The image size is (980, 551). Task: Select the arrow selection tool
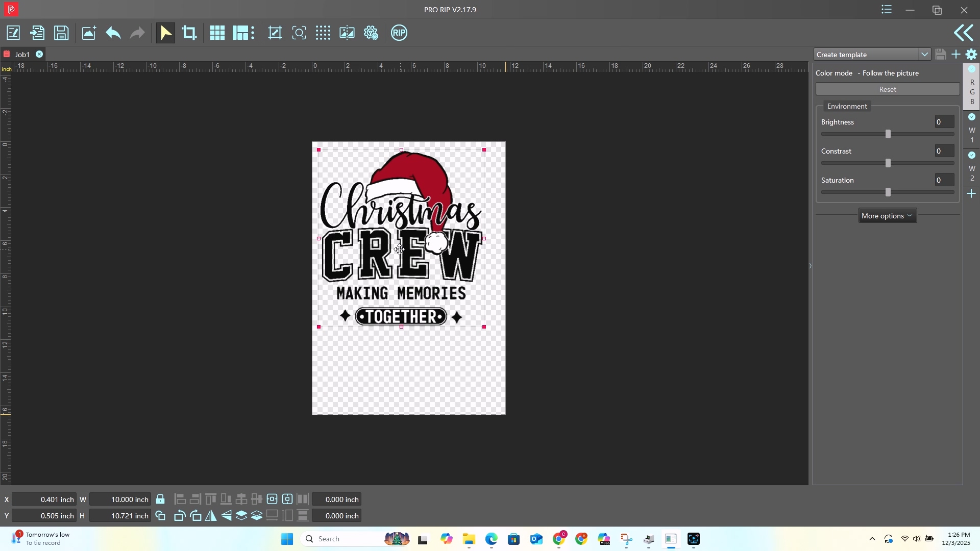pyautogui.click(x=165, y=33)
